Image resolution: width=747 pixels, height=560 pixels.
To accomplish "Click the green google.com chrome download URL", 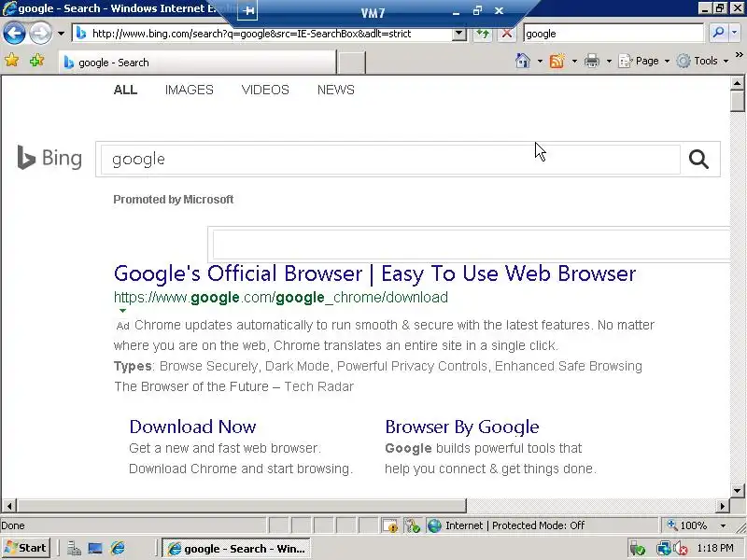I will (x=281, y=298).
